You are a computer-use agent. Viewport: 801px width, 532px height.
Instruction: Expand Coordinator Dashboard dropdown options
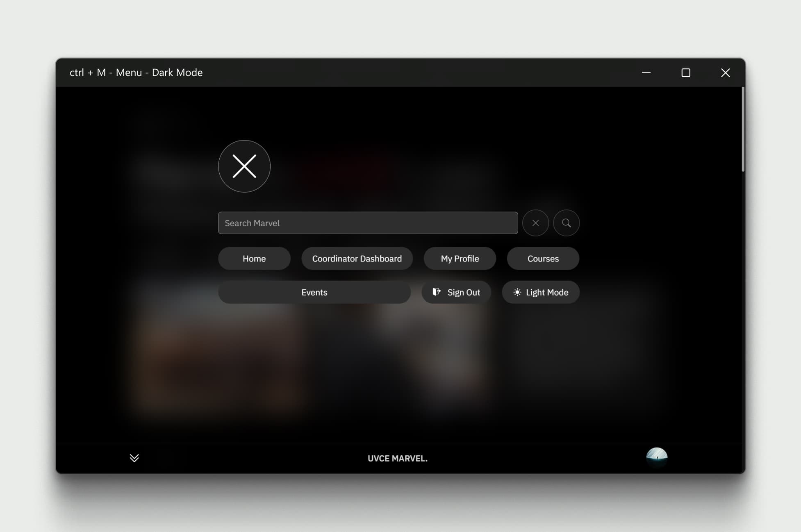pos(357,258)
